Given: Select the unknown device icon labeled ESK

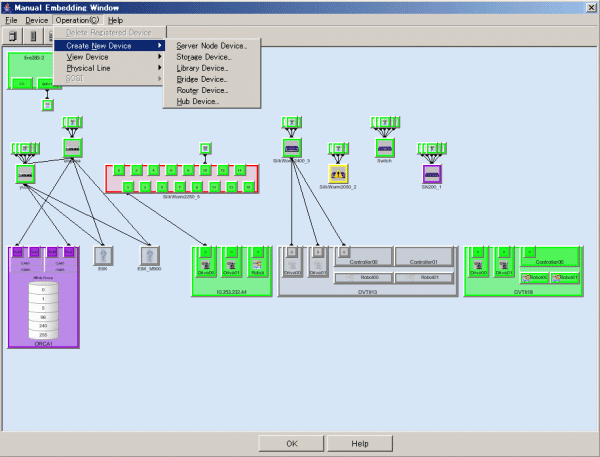Looking at the screenshot, I should (x=103, y=256).
